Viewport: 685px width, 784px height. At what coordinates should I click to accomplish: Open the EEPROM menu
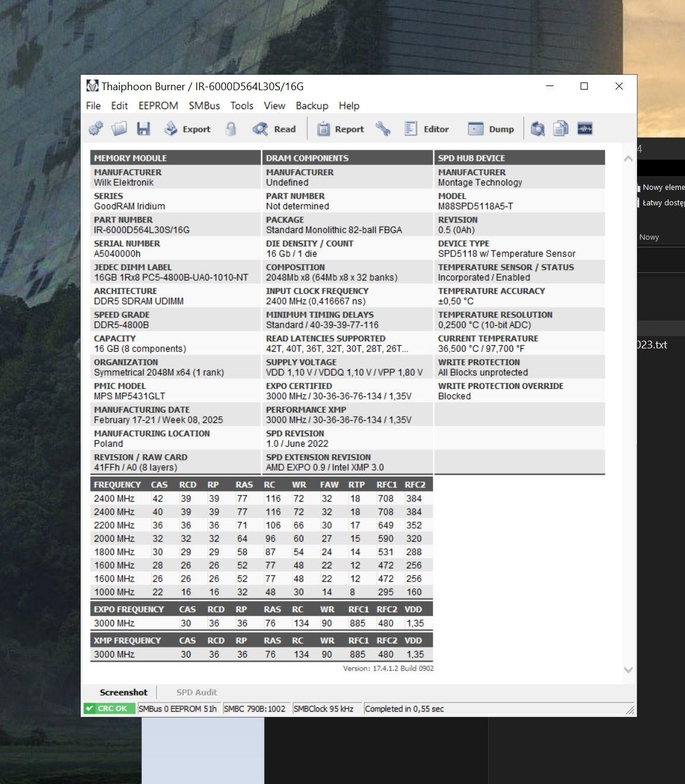[158, 106]
